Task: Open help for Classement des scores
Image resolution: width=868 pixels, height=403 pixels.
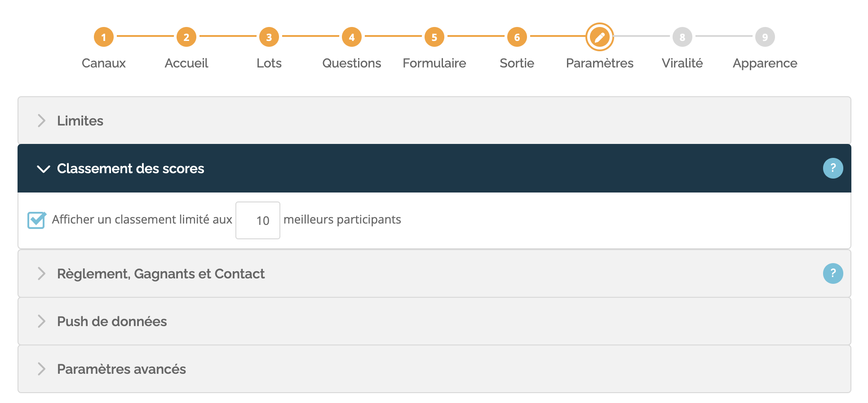Action: [x=833, y=168]
